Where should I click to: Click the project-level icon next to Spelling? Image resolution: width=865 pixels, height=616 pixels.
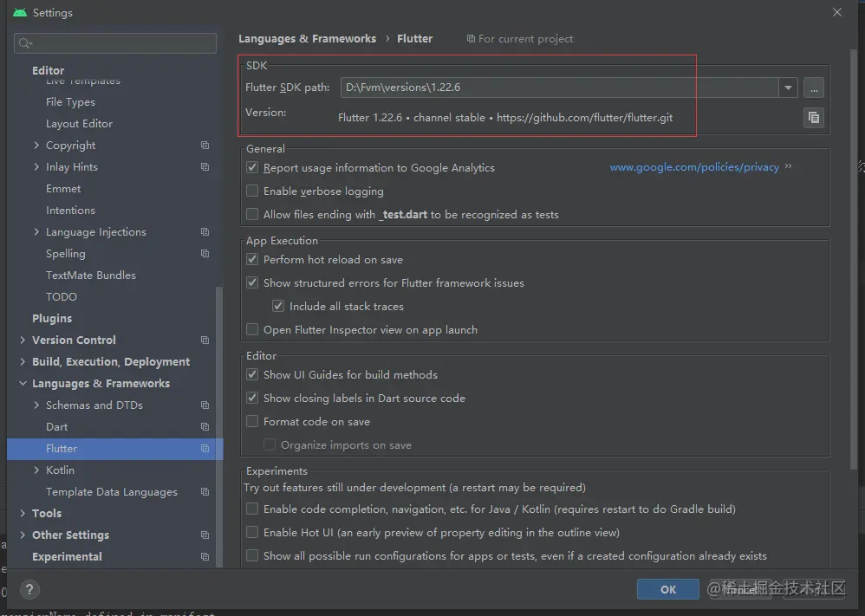click(205, 253)
